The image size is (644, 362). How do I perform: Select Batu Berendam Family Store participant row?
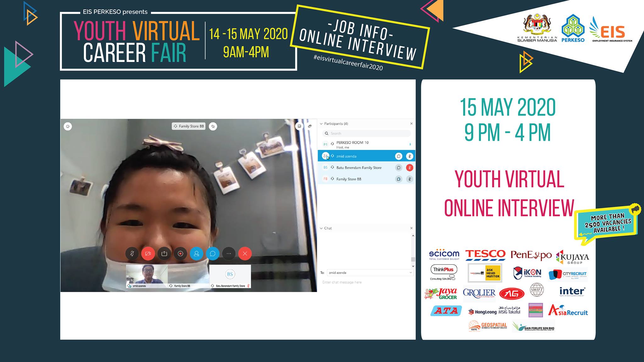(367, 168)
